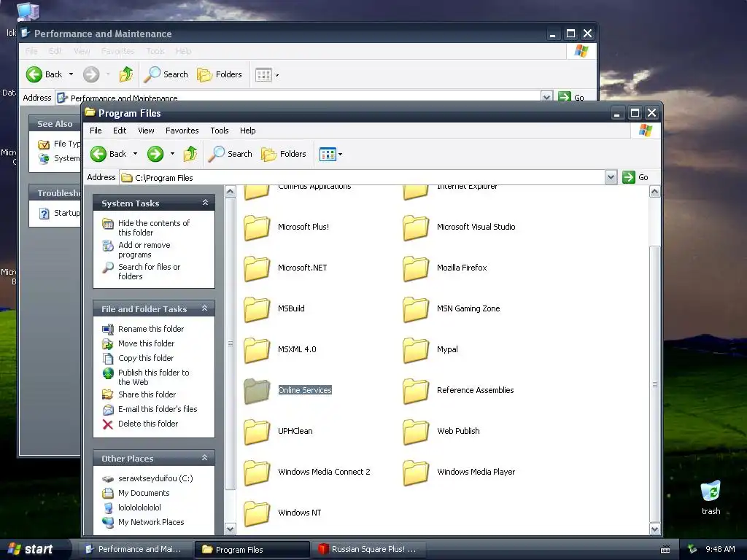This screenshot has height=560, width=747.
Task: Click Publish this folder to the Web
Action: pos(153,377)
